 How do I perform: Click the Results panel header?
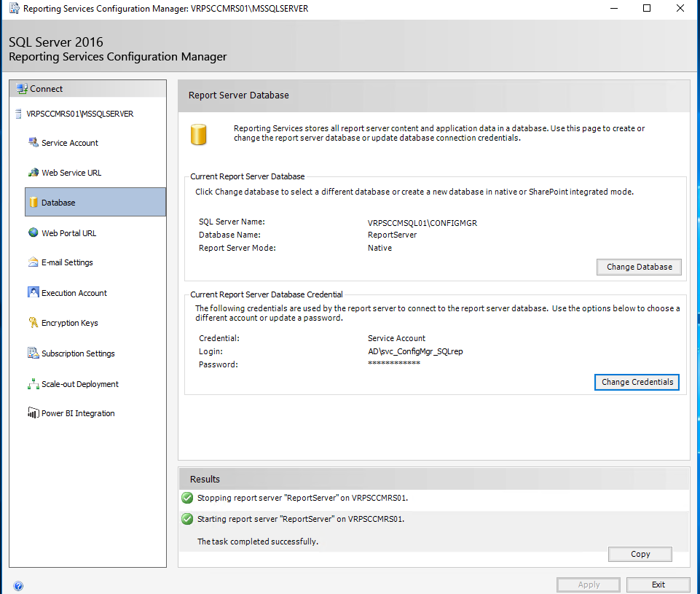434,479
